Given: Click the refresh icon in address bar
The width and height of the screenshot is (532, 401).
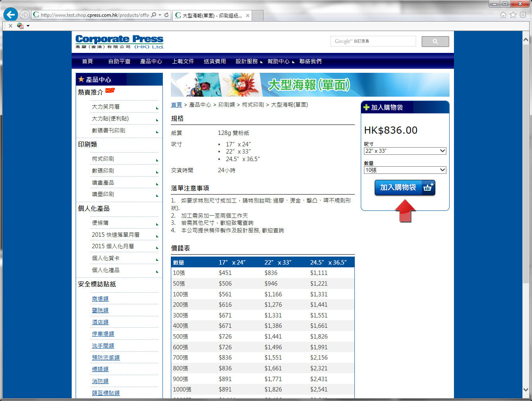Looking at the screenshot, I should click(166, 15).
